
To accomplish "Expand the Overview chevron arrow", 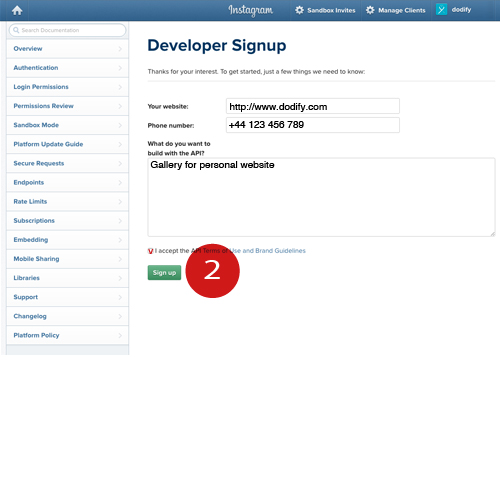I will click(120, 49).
